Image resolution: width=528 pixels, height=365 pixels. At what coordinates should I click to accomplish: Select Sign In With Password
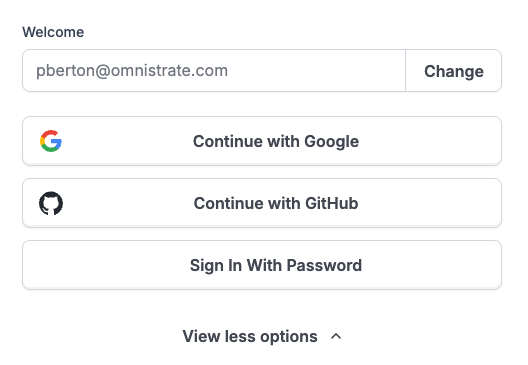262,265
